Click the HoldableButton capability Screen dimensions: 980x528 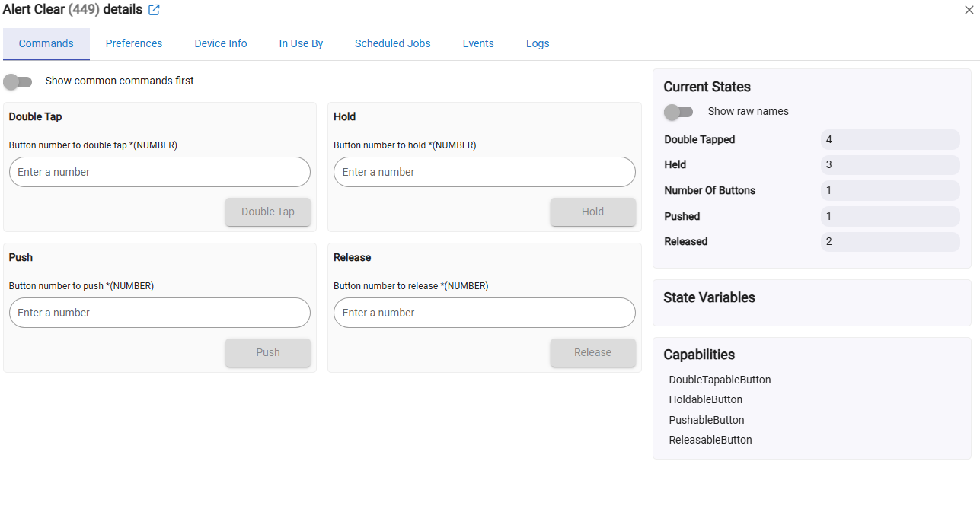pyautogui.click(x=706, y=399)
